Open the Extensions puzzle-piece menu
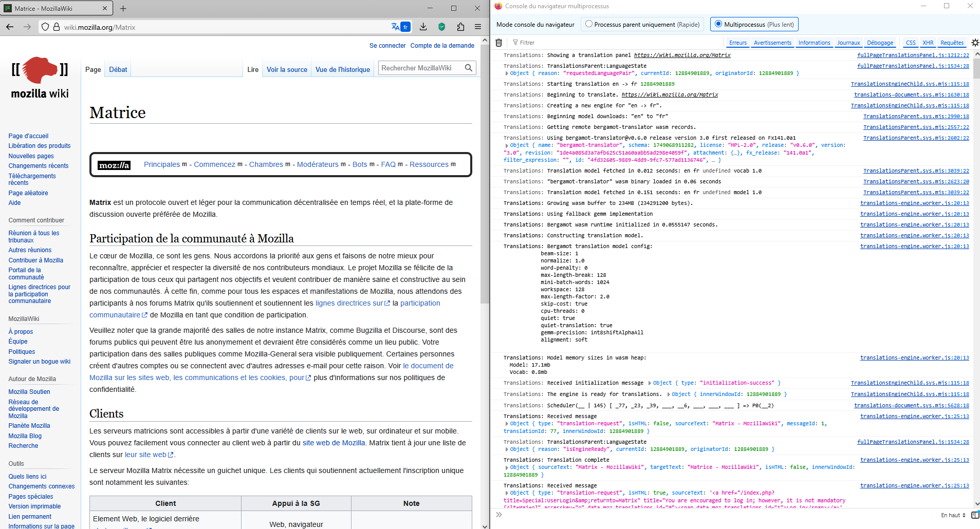 (460, 27)
